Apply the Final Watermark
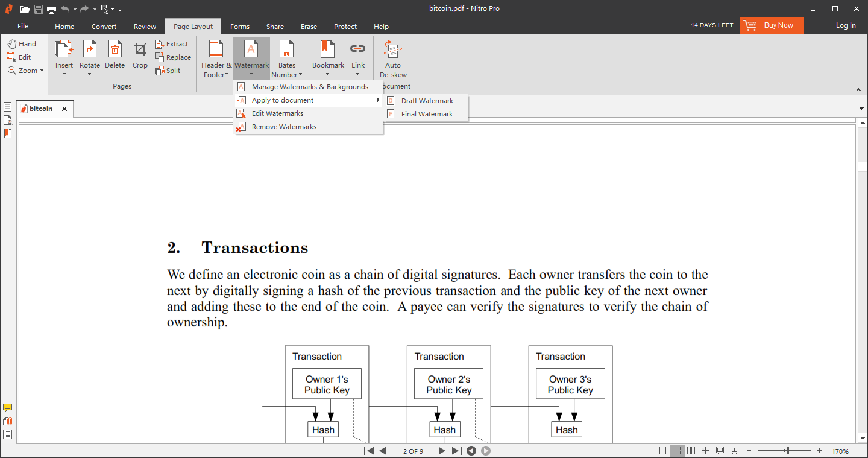The width and height of the screenshot is (868, 458). pos(426,114)
